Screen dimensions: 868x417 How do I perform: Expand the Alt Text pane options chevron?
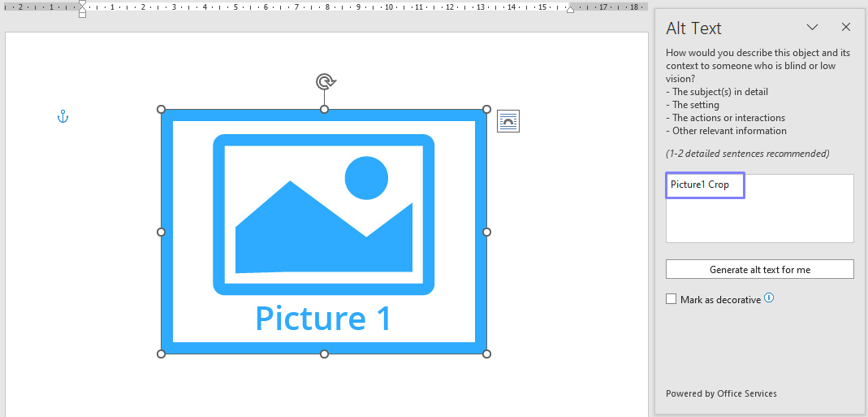click(x=812, y=28)
